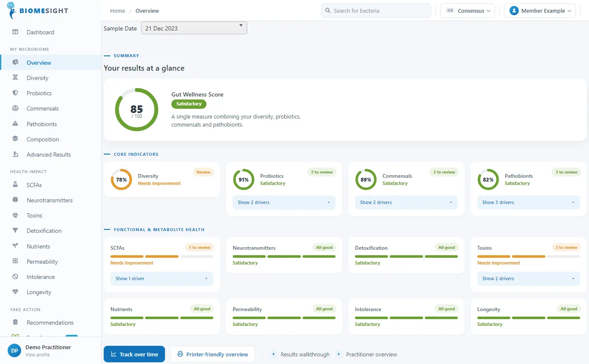
Task: Click the Home breadcrumb link
Action: tap(118, 11)
